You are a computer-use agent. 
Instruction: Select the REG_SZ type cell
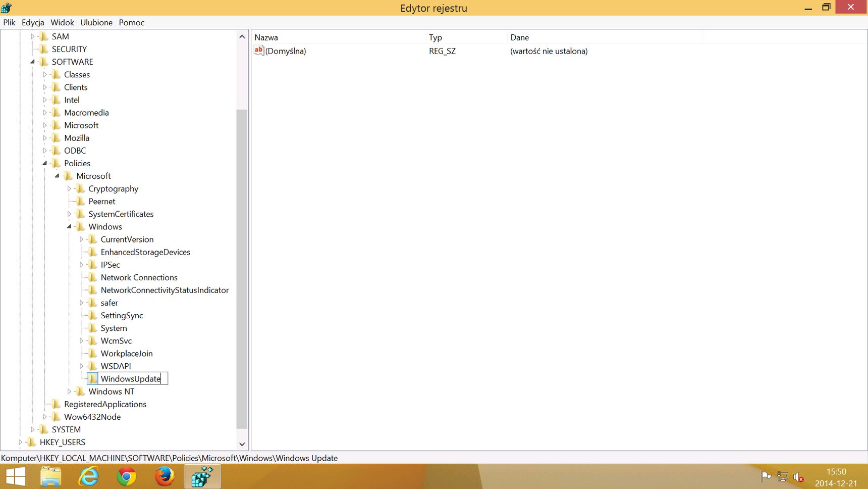click(x=442, y=51)
